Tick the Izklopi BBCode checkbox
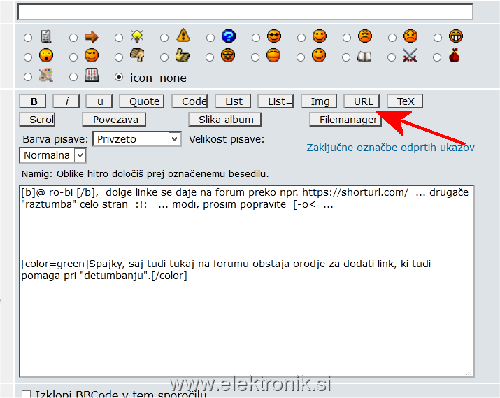The width and height of the screenshot is (500, 398). click(26, 394)
